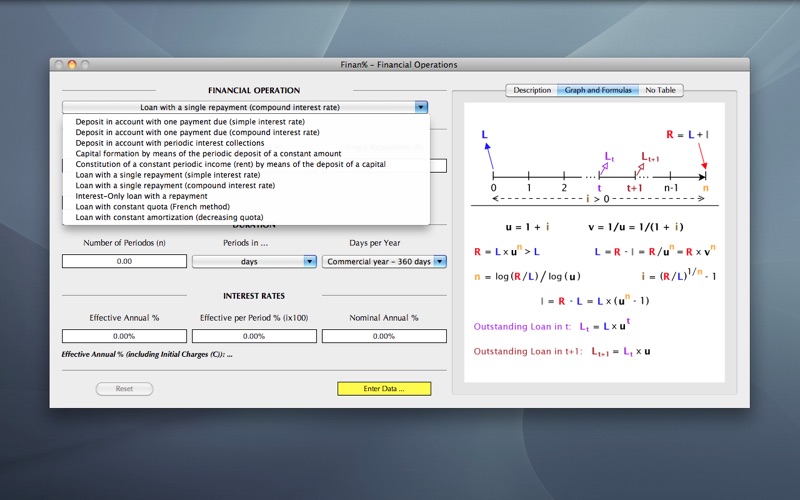Switch to the Description tab
Screen dimensions: 800x500
[x=532, y=90]
